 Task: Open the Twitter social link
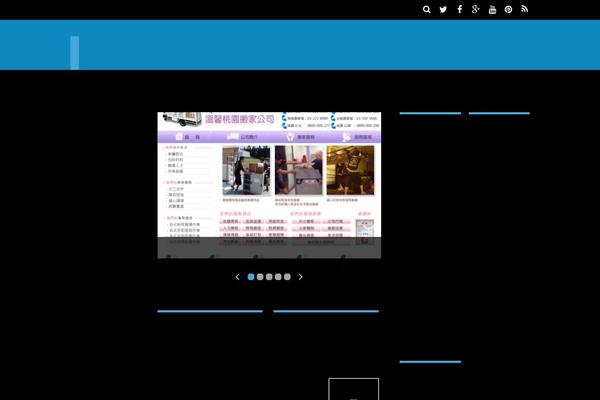[x=443, y=10]
